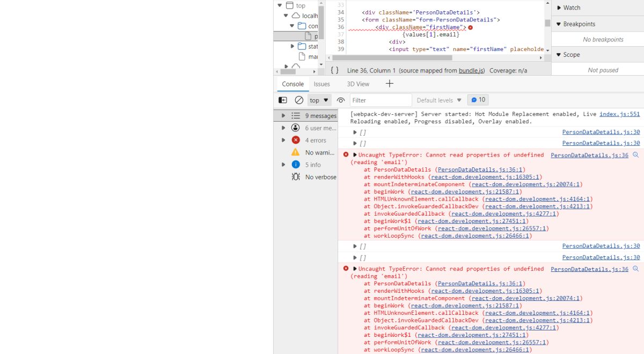Screen dimensions: 644x354
Task: Add a new drawer tab with the plus icon
Action: (x=390, y=84)
